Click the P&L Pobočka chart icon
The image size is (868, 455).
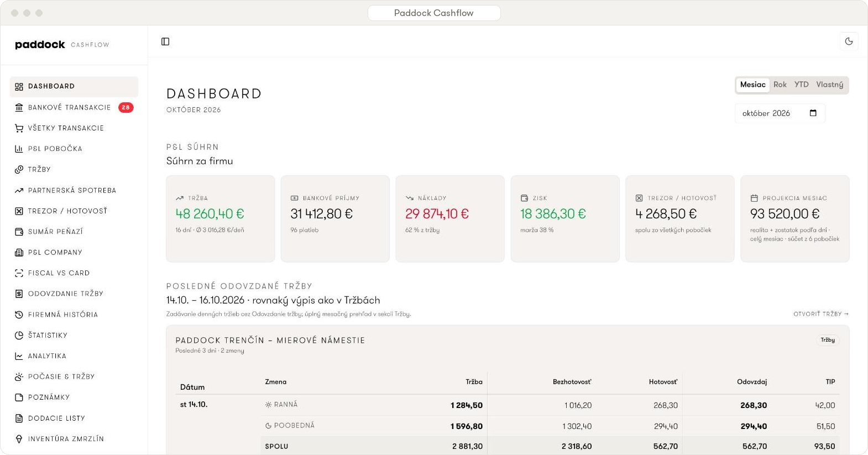tap(19, 149)
